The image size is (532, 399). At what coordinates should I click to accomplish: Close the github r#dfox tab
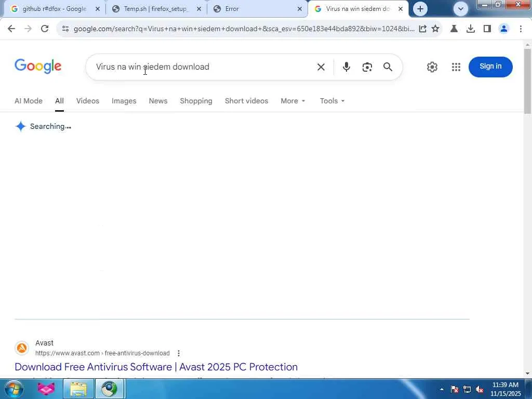pyautogui.click(x=98, y=9)
